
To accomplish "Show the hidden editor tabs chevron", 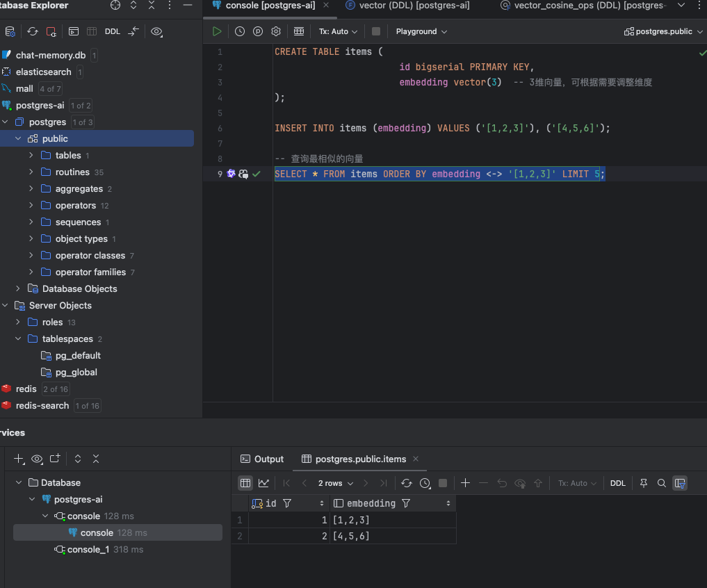I will (x=681, y=6).
